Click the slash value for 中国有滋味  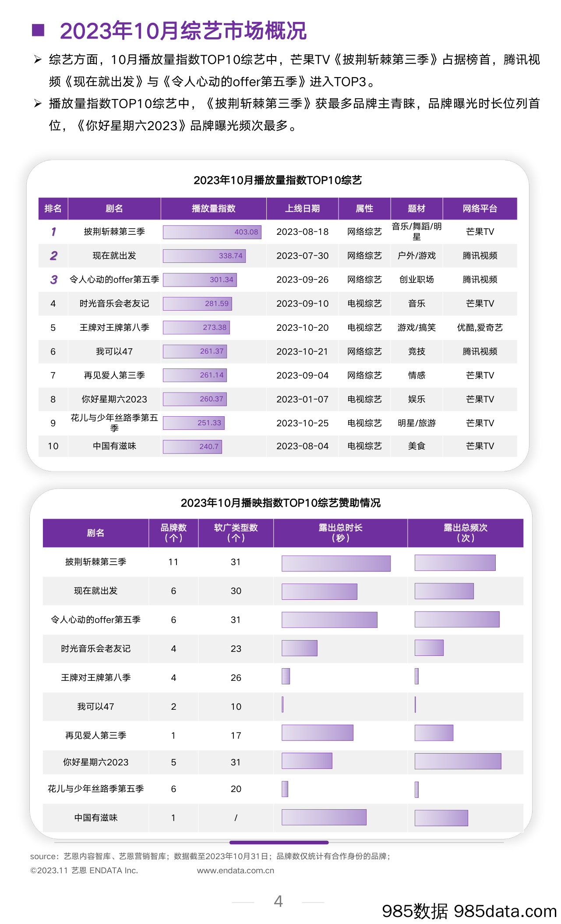(x=236, y=818)
